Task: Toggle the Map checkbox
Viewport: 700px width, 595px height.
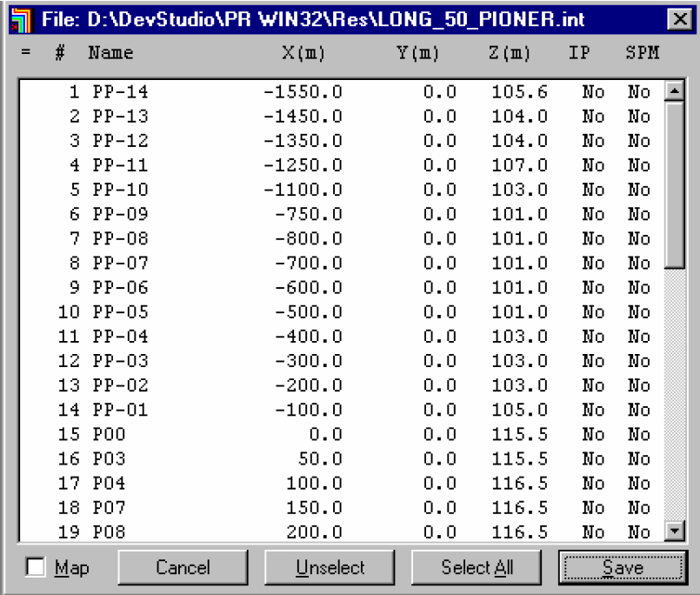Action: [x=36, y=567]
